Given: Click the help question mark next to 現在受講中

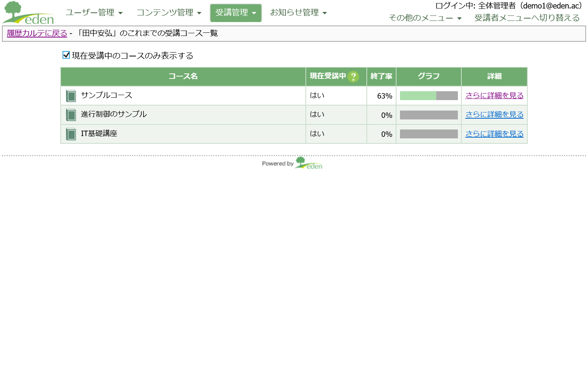Looking at the screenshot, I should [x=353, y=77].
